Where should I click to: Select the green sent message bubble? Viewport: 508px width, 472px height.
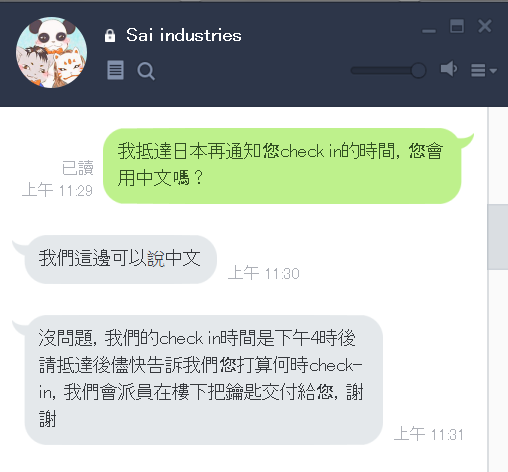282,166
